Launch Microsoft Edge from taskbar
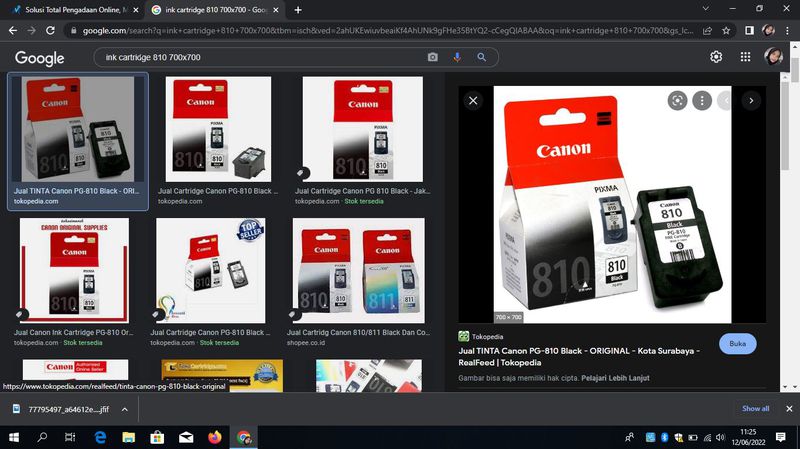The width and height of the screenshot is (800, 449). pyautogui.click(x=100, y=437)
